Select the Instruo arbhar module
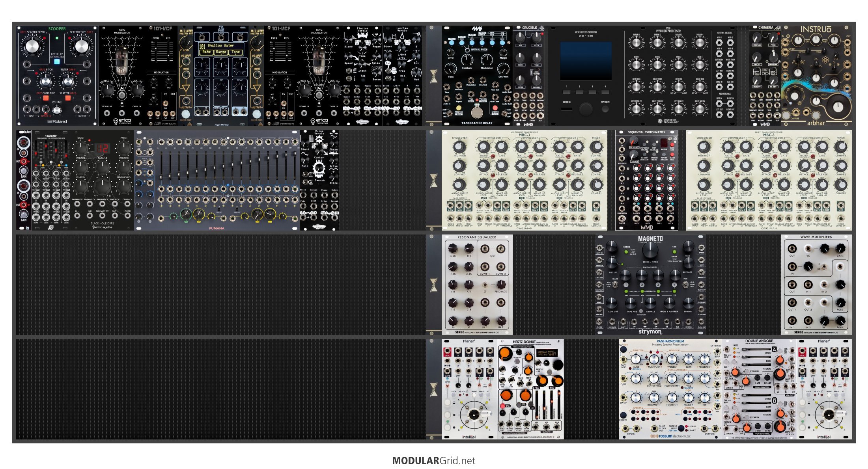Image resolution: width=868 pixels, height=469 pixels. tap(816, 76)
